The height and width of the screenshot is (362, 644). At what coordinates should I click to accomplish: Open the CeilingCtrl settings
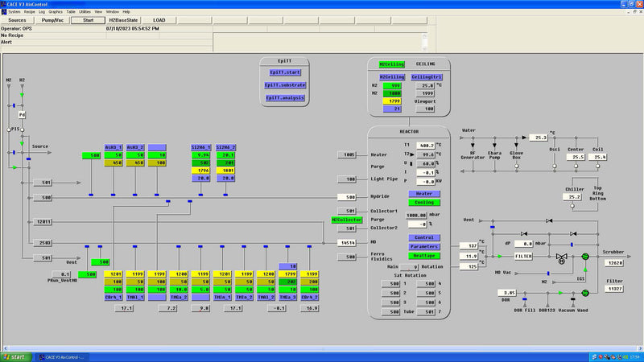pyautogui.click(x=427, y=77)
